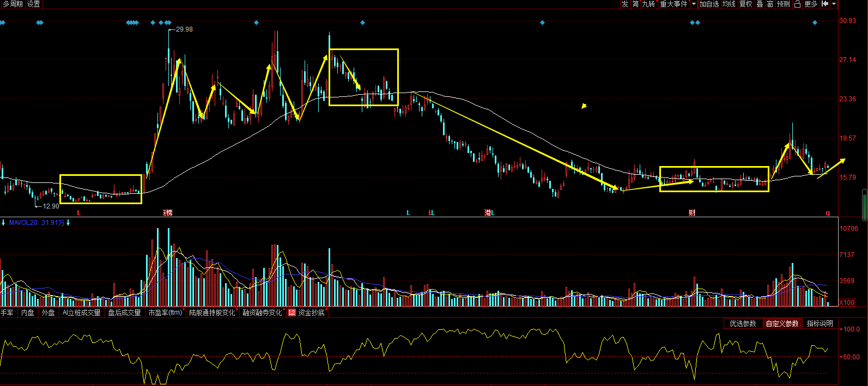This screenshot has height=386, width=868.
Task: Open the 更多 more options menu
Action: pyautogui.click(x=811, y=4)
